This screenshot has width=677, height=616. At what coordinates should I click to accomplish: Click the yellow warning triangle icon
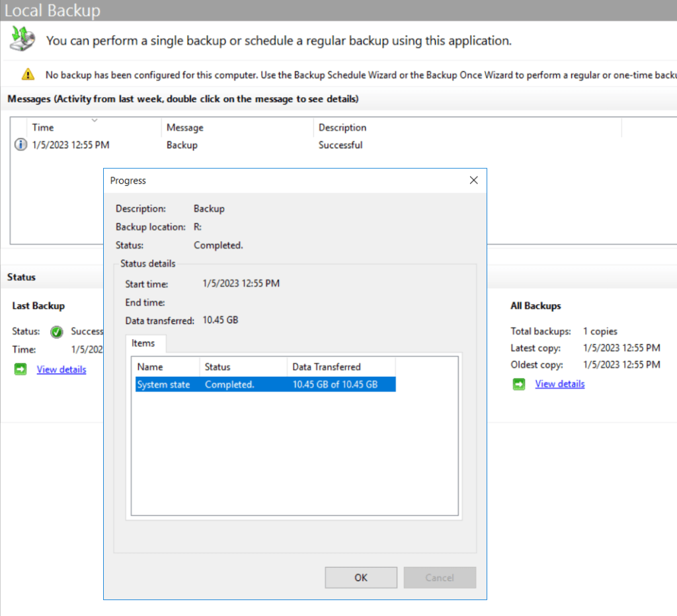tap(27, 74)
